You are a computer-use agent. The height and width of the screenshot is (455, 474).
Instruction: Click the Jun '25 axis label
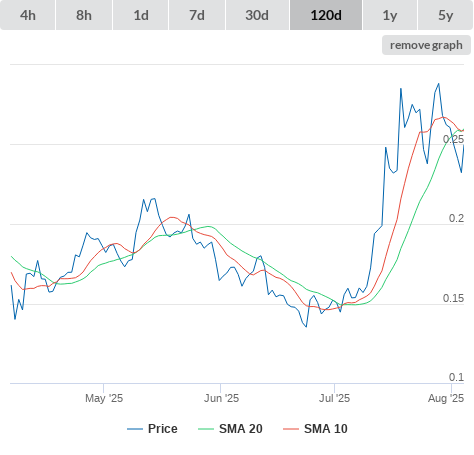click(x=221, y=398)
